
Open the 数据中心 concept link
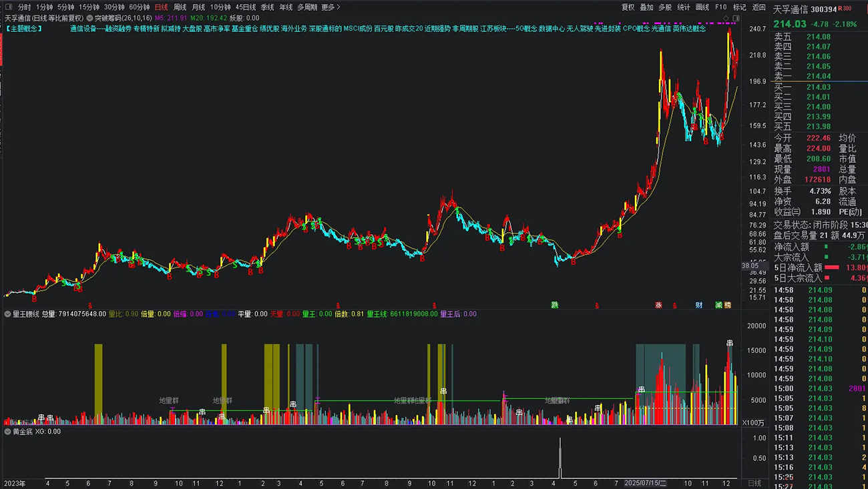pyautogui.click(x=552, y=29)
